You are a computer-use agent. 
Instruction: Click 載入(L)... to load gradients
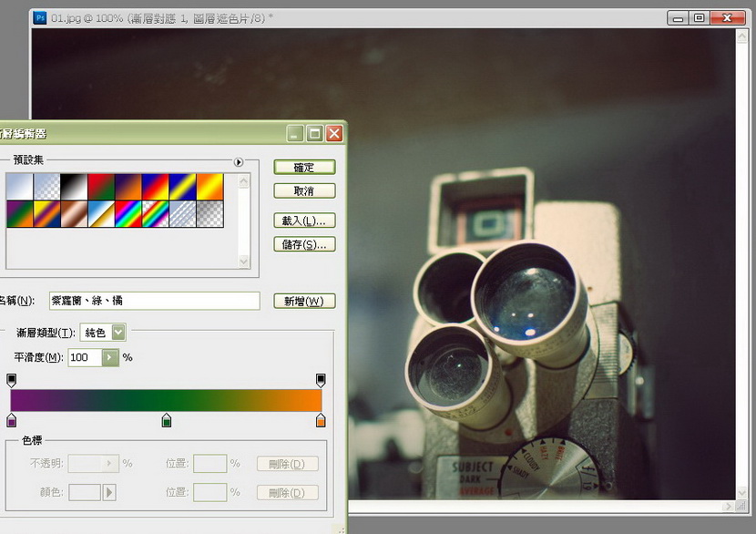pos(304,221)
